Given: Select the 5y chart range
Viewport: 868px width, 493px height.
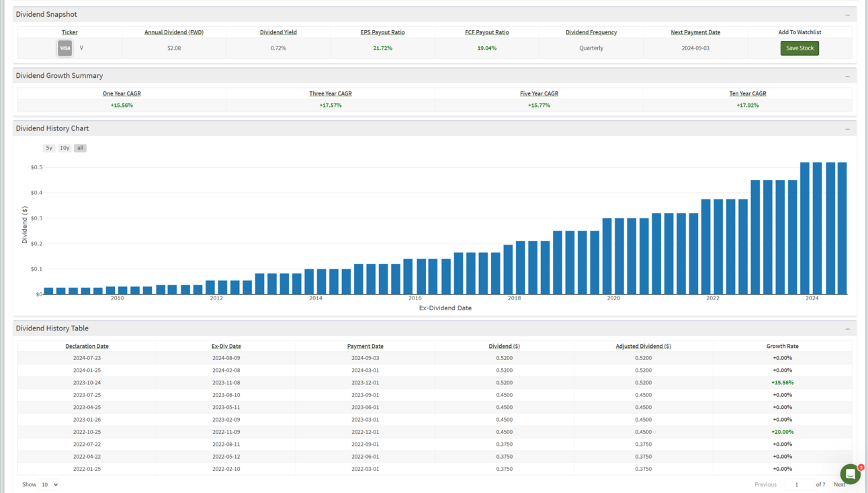Looking at the screenshot, I should click(x=49, y=148).
